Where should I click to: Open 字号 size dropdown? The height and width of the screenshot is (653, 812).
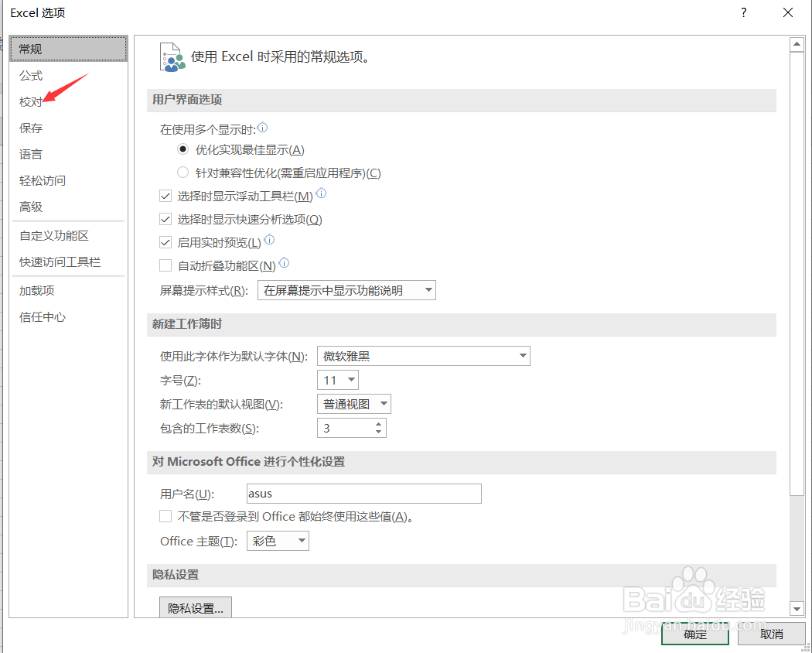(x=338, y=380)
